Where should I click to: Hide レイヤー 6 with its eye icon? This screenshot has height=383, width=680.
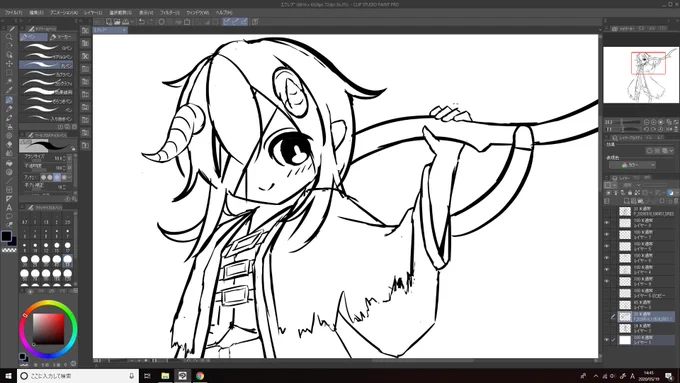(x=607, y=258)
